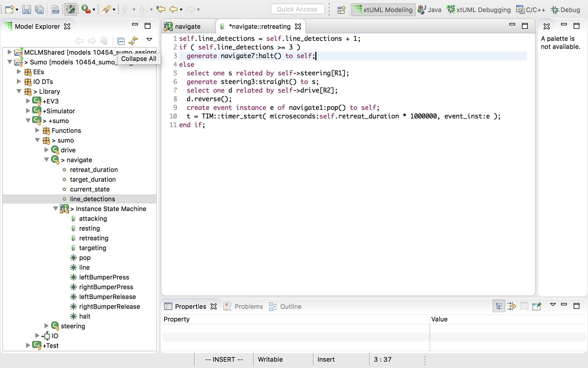Expand the IO DTs package
This screenshot has height=368, width=588.
click(19, 81)
